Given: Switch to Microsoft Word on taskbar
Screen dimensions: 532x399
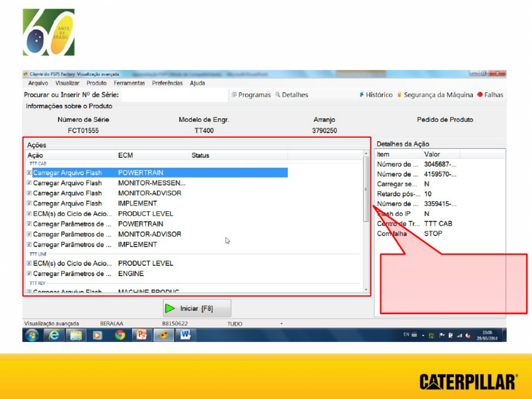Looking at the screenshot, I should pyautogui.click(x=185, y=335).
